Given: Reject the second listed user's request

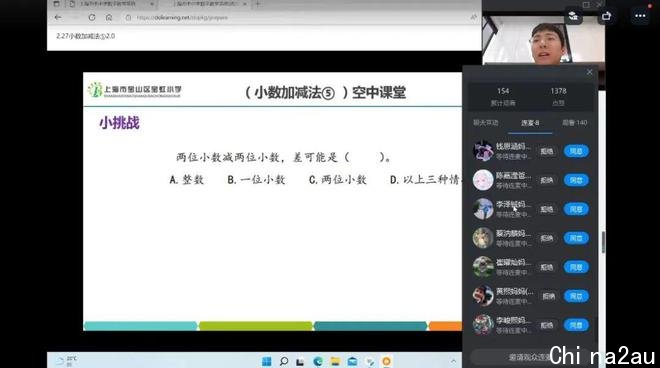Looking at the screenshot, I should click(546, 180).
